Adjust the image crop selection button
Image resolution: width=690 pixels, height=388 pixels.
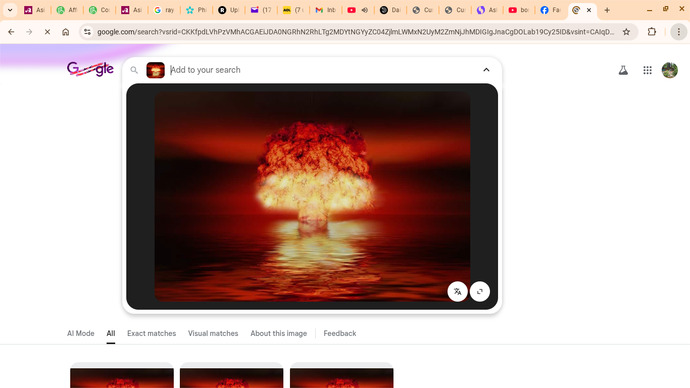(x=480, y=291)
